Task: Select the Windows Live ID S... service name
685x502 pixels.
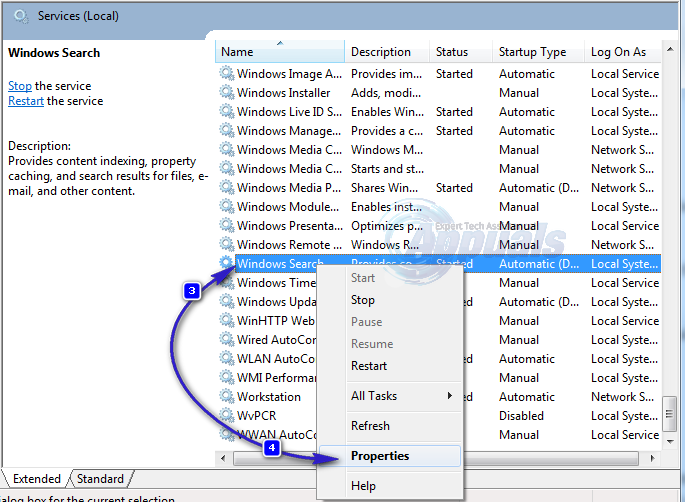Action: coord(289,112)
